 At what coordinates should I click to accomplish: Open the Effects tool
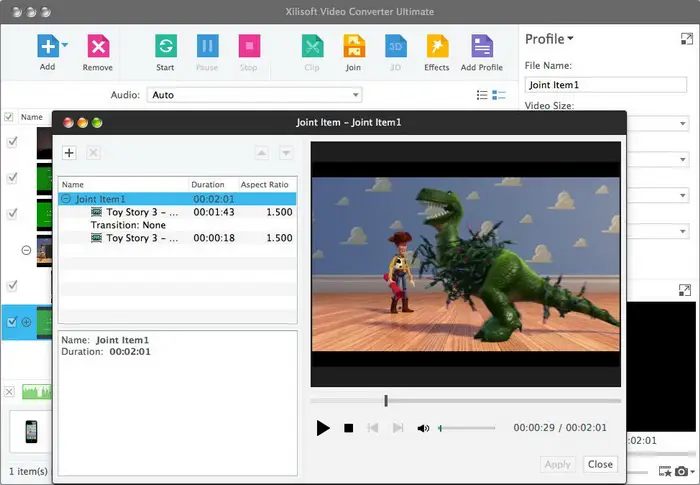click(x=437, y=46)
